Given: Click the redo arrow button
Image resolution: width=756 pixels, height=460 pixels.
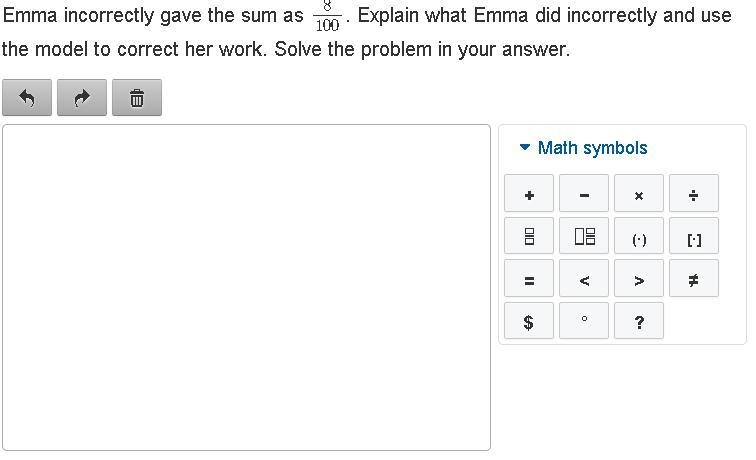Looking at the screenshot, I should coord(82,98).
